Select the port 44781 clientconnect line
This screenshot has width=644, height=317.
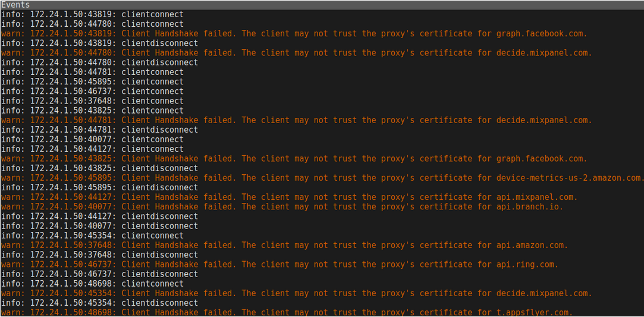pos(92,72)
